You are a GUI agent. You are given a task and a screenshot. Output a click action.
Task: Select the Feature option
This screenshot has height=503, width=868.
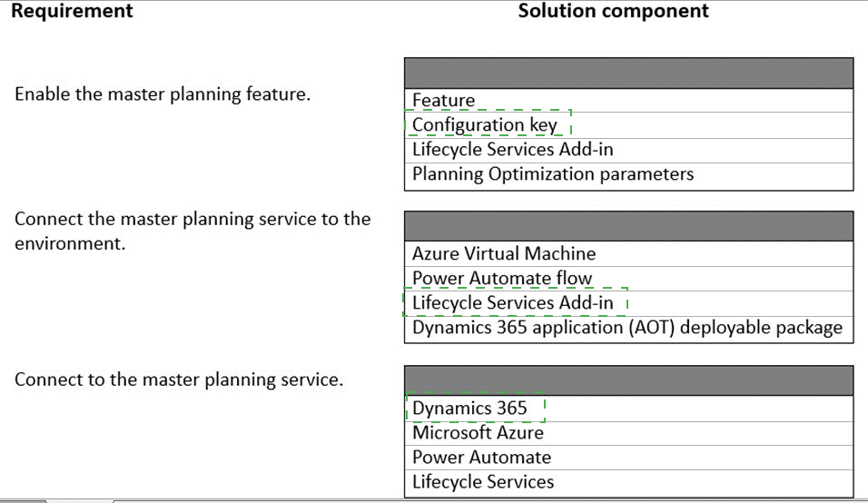pos(444,101)
